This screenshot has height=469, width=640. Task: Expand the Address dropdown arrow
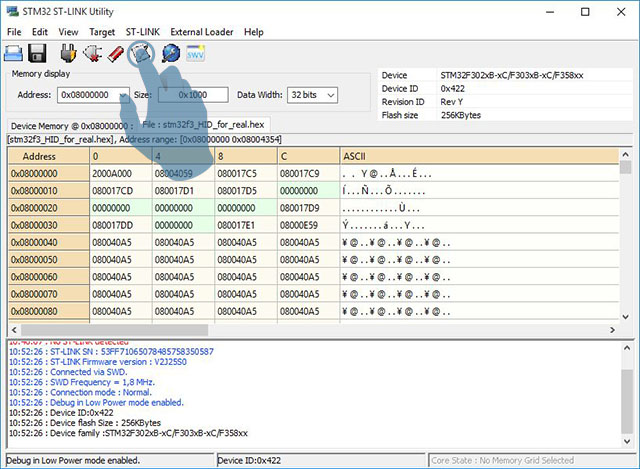tap(122, 95)
